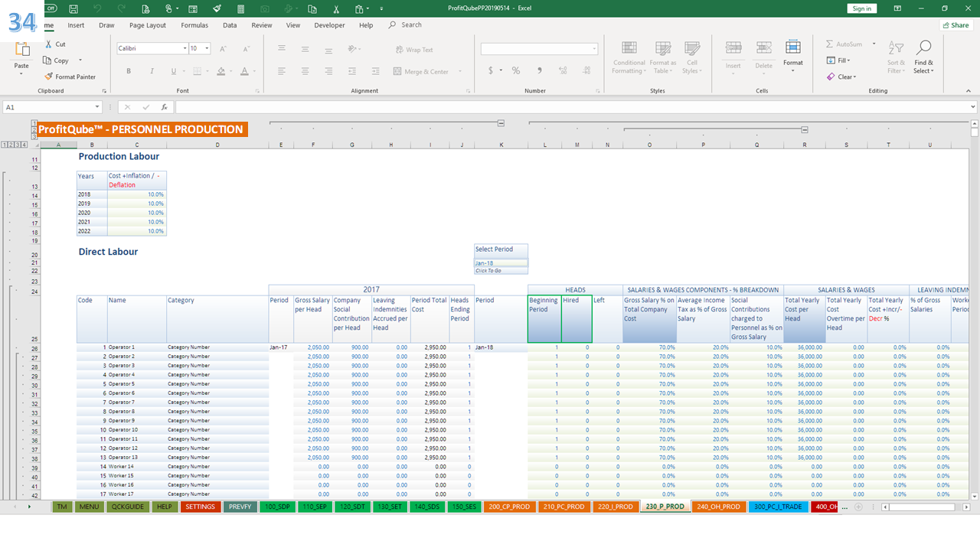The image size is (980, 551).
Task: Open the Fill dropdown in Editing
Action: pos(838,60)
